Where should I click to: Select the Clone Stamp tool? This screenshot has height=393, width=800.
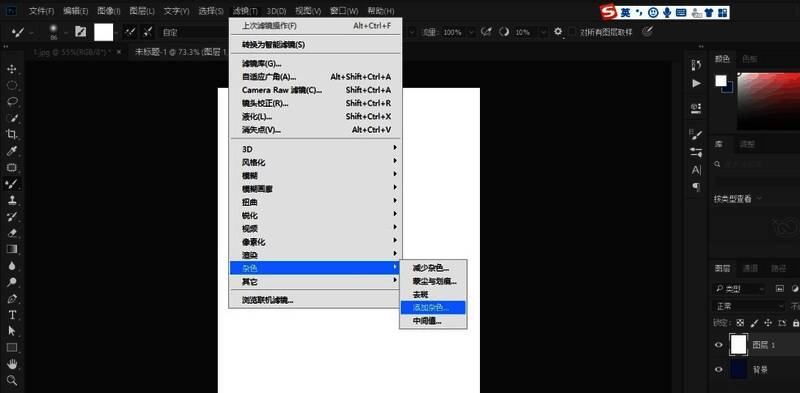tap(12, 200)
